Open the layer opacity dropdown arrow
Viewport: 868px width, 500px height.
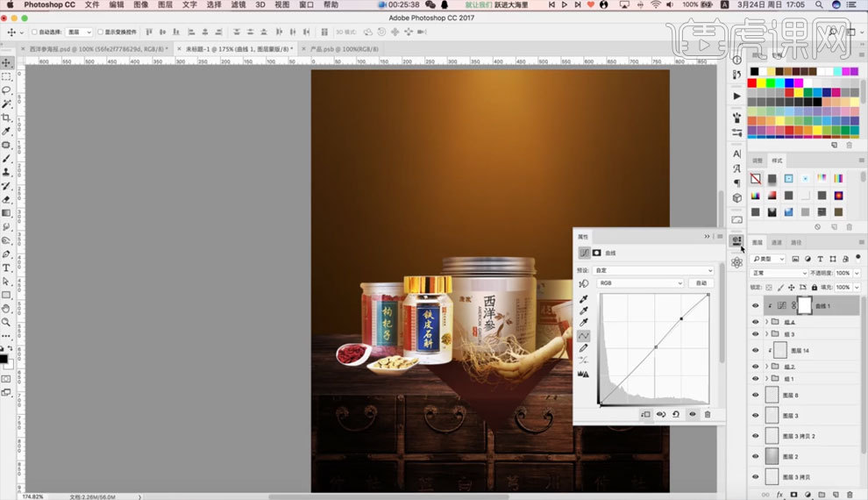click(x=857, y=273)
